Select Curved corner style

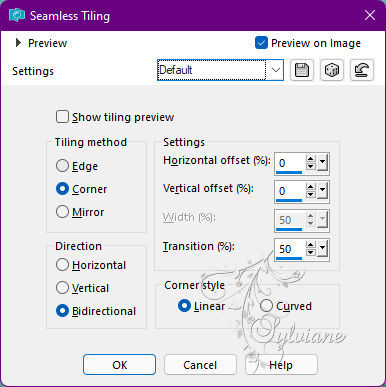point(266,306)
